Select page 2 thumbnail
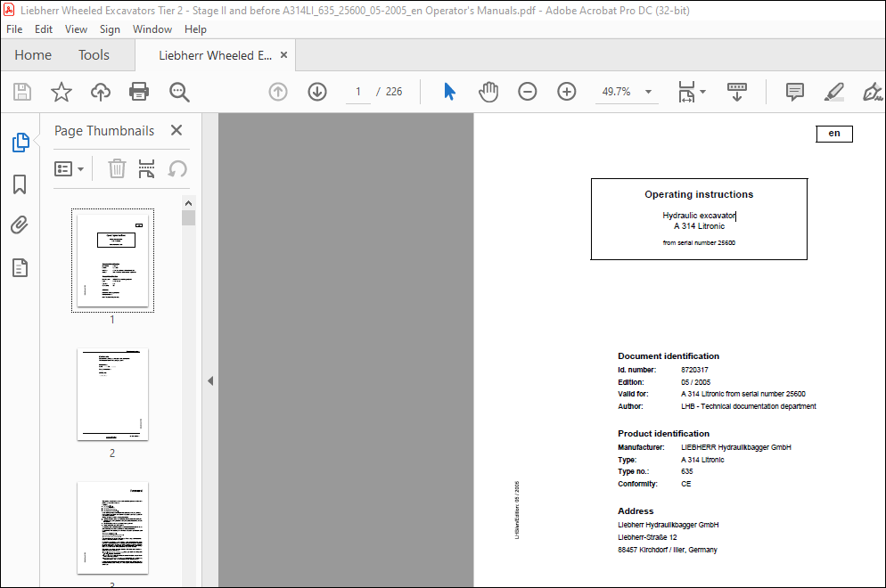The image size is (886, 588). click(x=112, y=395)
